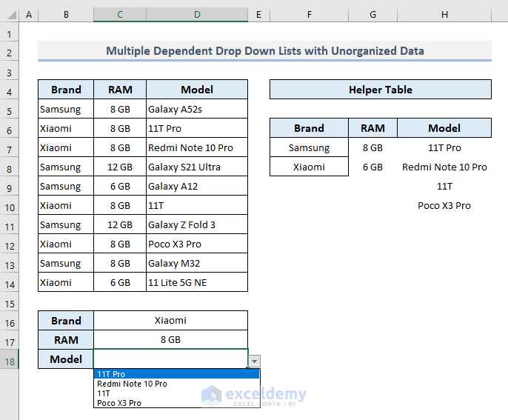The width and height of the screenshot is (508, 420).
Task: Click the '11T Pro' cell in row 6
Action: pyautogui.click(x=197, y=128)
